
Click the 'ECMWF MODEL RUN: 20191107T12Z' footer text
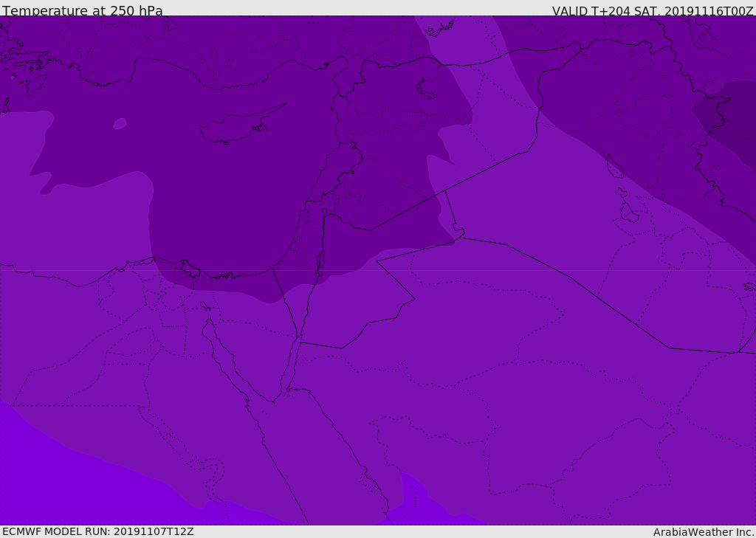point(98,531)
